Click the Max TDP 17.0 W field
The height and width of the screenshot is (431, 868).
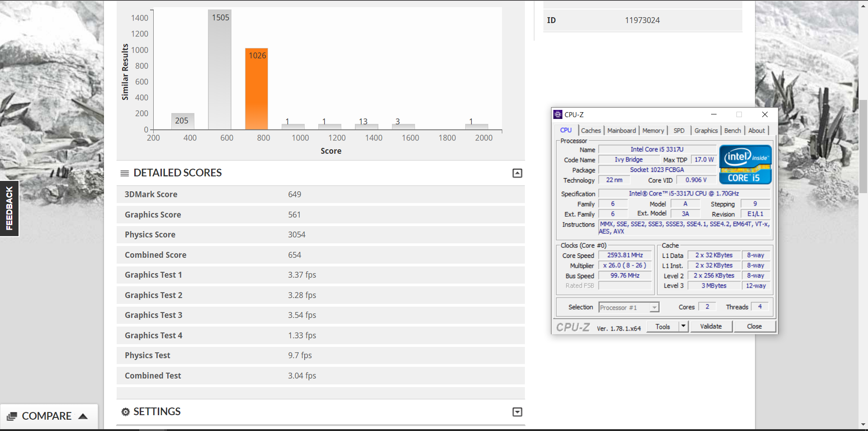click(704, 160)
